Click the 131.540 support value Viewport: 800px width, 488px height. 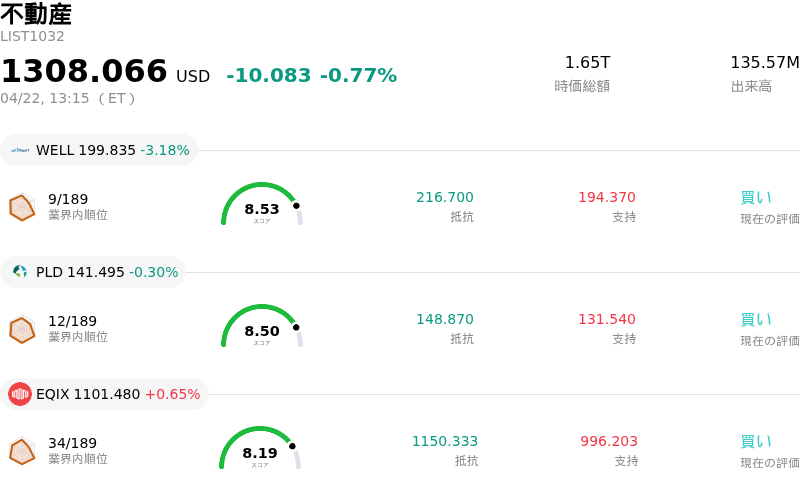pyautogui.click(x=607, y=319)
